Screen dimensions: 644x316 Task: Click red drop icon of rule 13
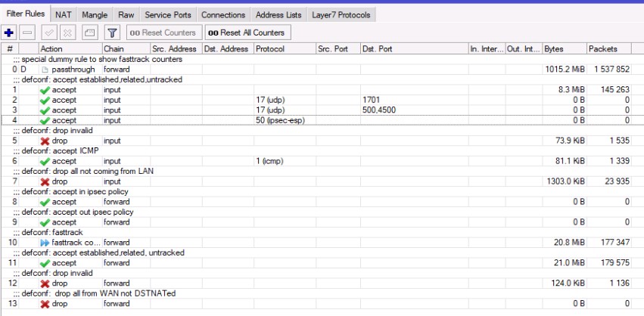[45, 304]
